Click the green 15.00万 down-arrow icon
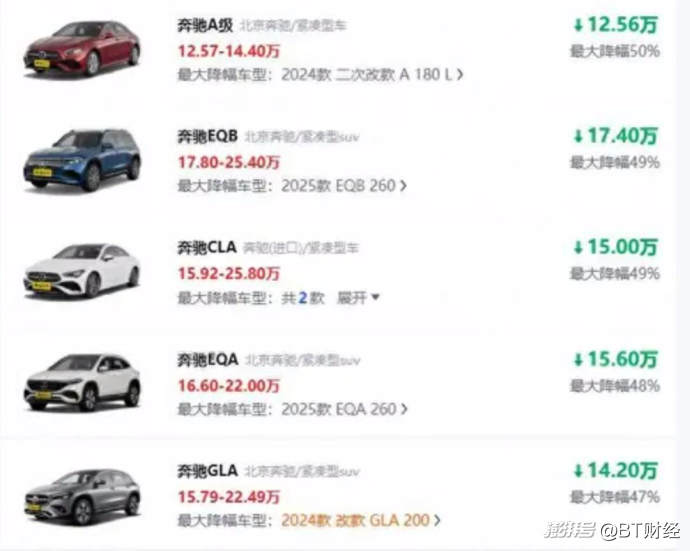Image resolution: width=690 pixels, height=551 pixels. pyautogui.click(x=578, y=247)
